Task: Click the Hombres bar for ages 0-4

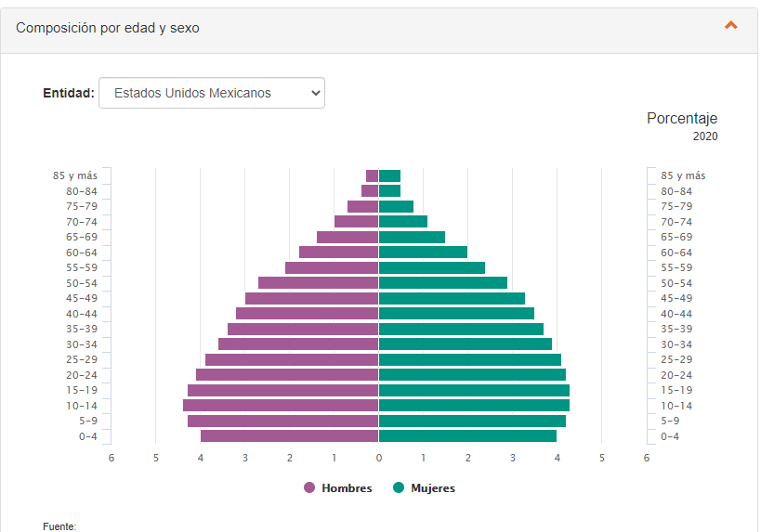Action: click(289, 436)
